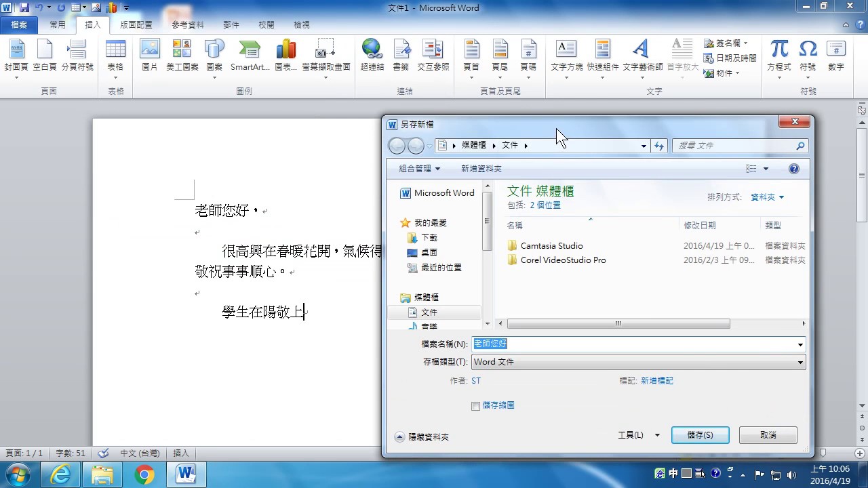
Task: Insert a cover page (封面頁)
Action: tap(16, 58)
